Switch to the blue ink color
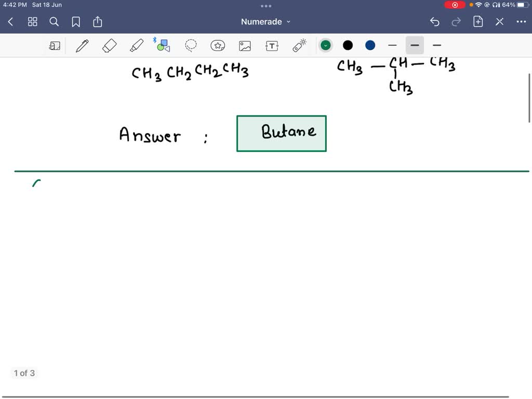Screen dimensions: 532x399 [370, 45]
